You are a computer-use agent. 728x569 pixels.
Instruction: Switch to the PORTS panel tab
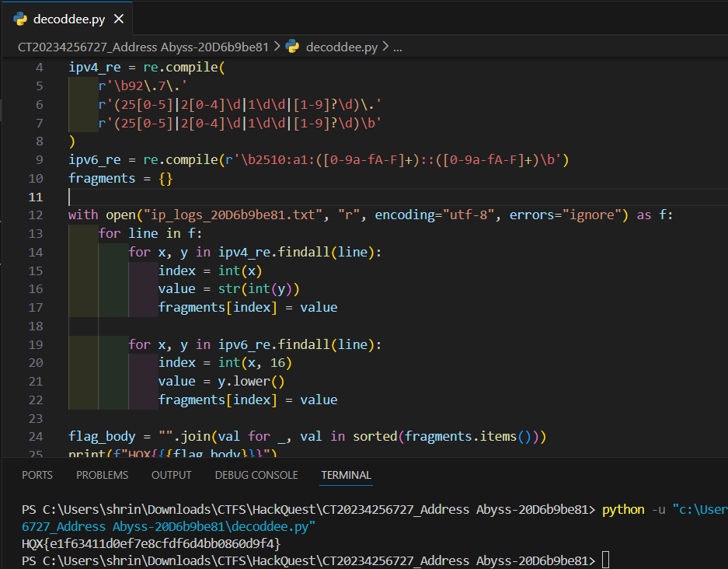click(x=37, y=475)
